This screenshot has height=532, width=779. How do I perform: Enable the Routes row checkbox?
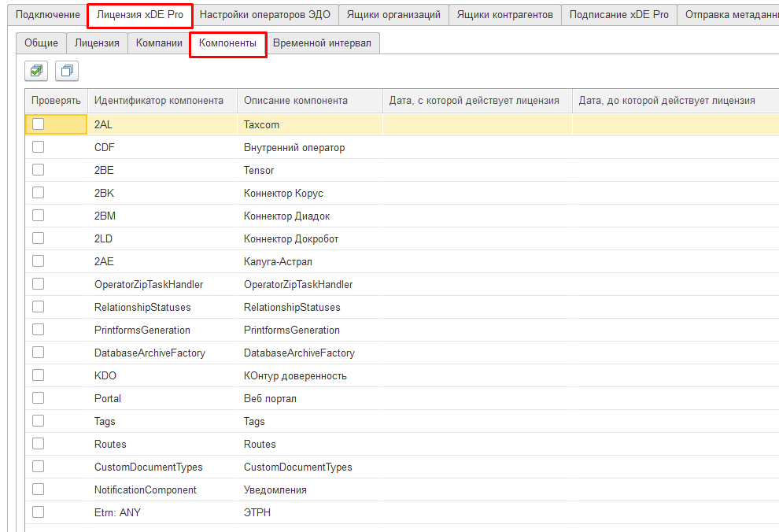coord(39,444)
